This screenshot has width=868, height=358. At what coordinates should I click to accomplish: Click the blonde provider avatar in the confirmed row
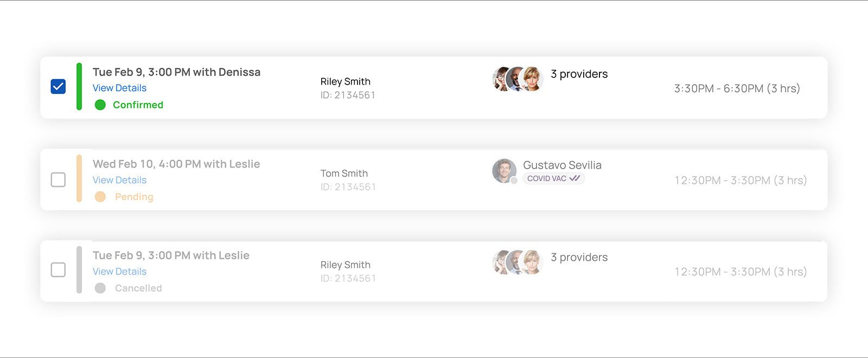coord(531,79)
